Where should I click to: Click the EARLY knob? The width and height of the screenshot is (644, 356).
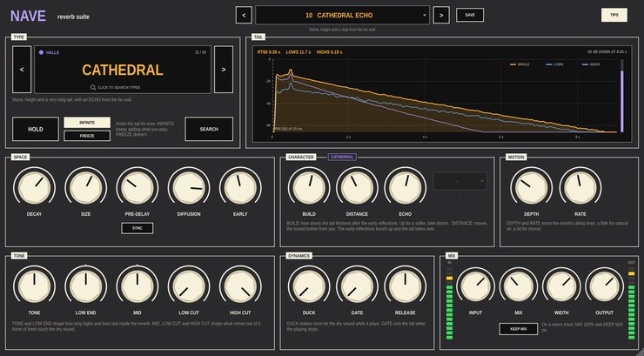click(x=240, y=188)
